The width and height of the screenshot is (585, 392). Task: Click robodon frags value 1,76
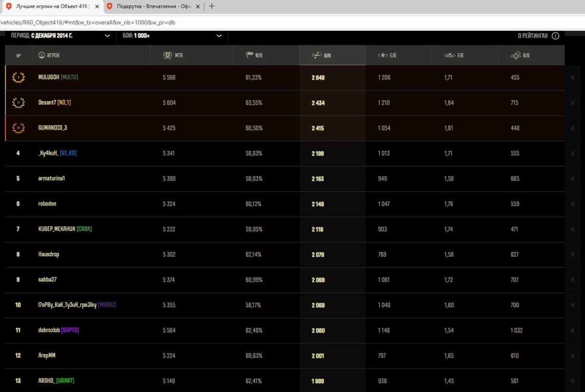[x=448, y=204]
